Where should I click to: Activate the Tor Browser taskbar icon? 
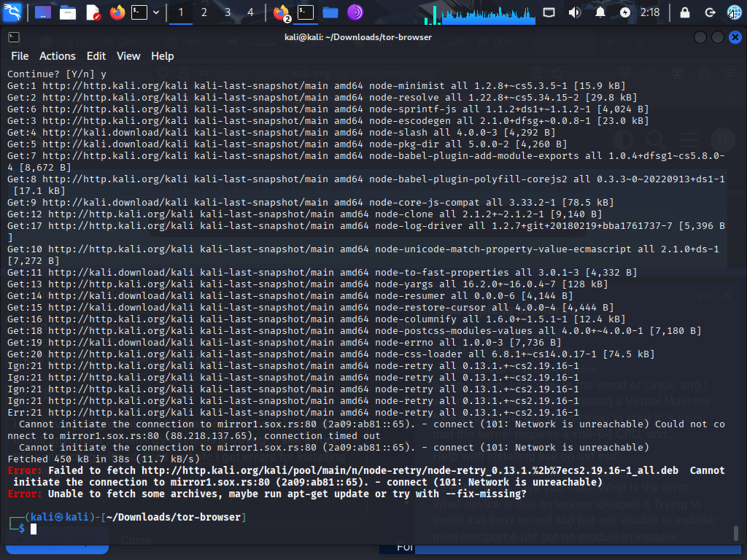tap(355, 12)
